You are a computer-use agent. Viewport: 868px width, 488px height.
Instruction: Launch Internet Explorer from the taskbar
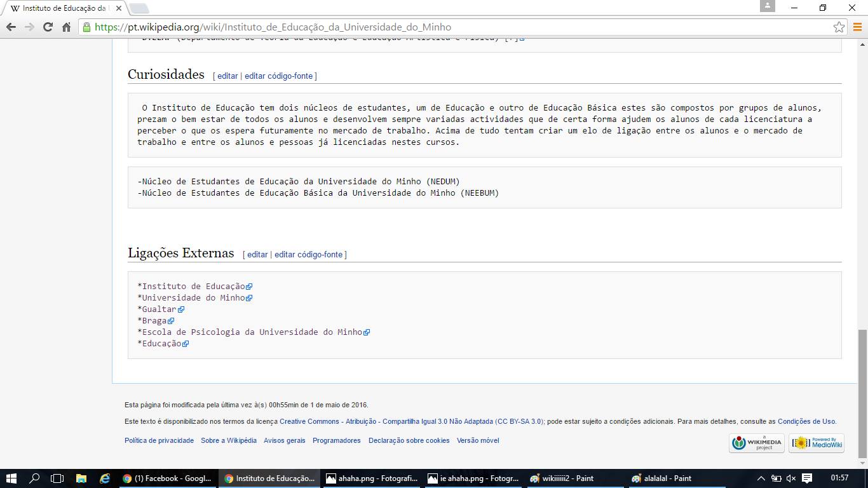point(105,478)
